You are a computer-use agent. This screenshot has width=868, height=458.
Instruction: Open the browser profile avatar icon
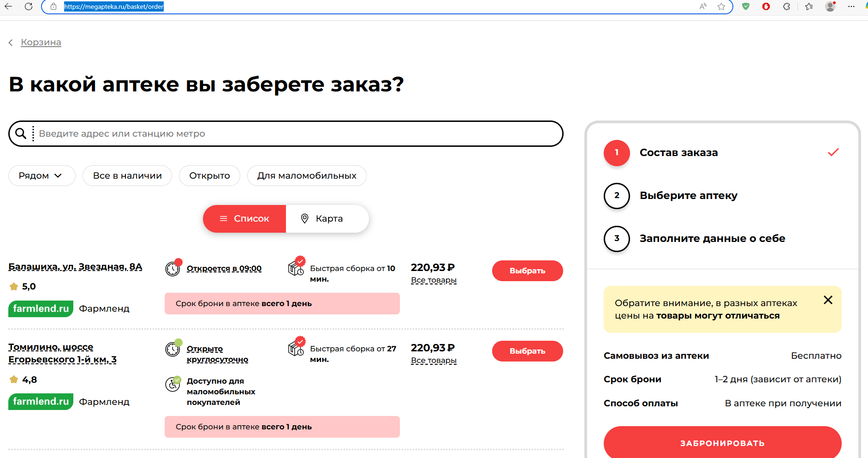[x=830, y=6]
